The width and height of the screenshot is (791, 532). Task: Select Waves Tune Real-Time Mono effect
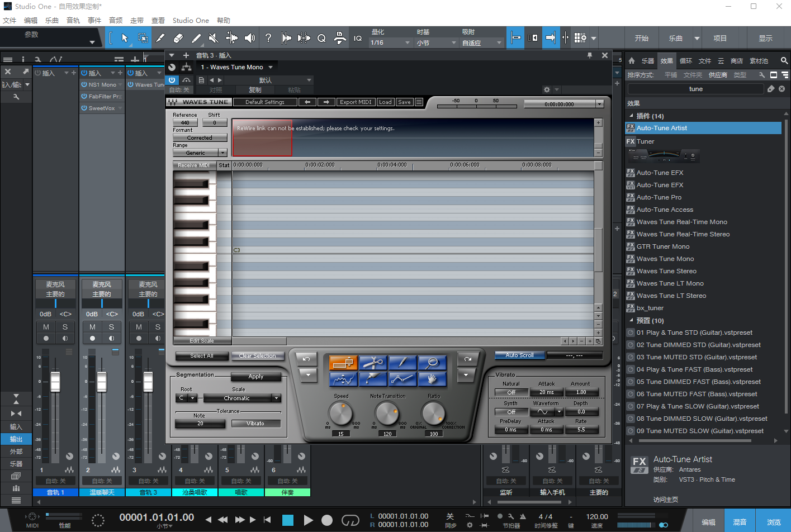pos(681,222)
